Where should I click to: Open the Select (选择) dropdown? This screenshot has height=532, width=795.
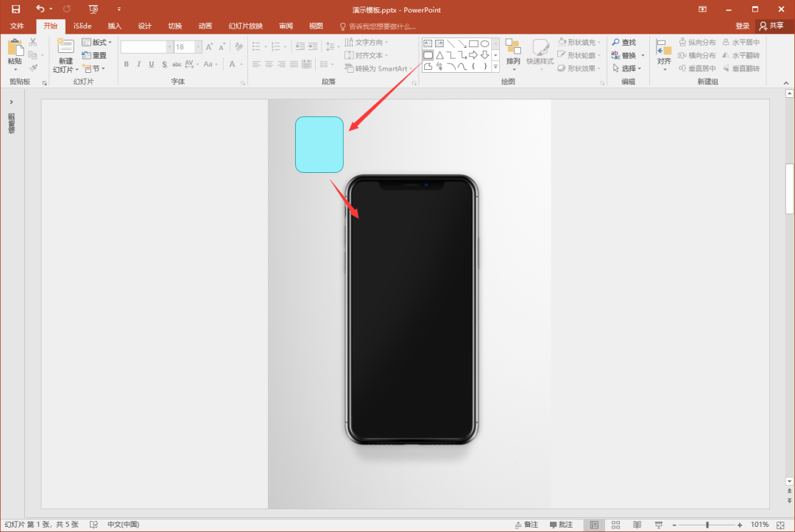pos(626,68)
